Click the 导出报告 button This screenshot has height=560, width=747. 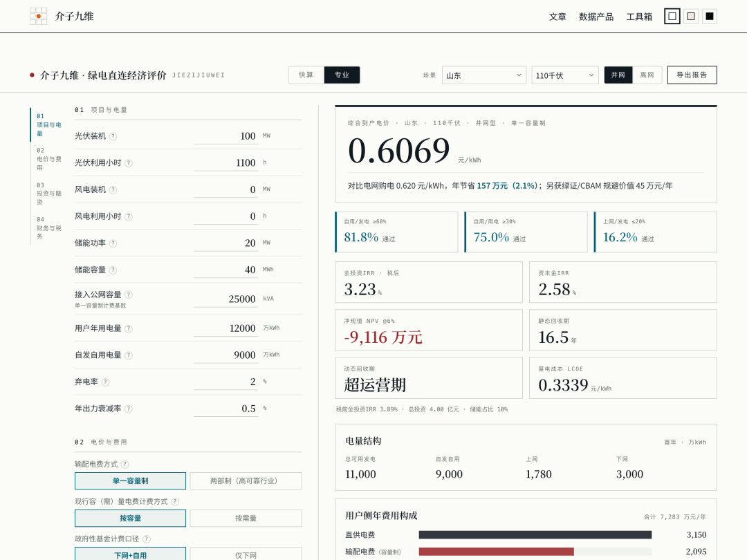click(x=692, y=75)
